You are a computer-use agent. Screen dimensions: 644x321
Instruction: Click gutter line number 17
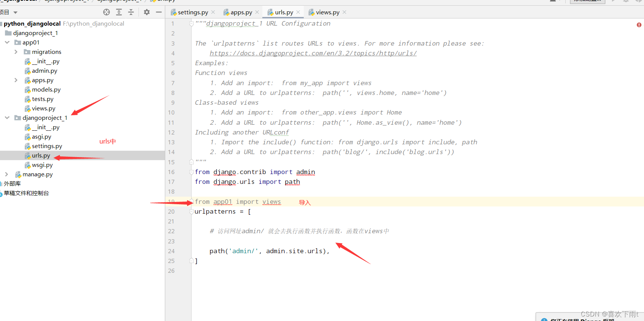tap(171, 182)
